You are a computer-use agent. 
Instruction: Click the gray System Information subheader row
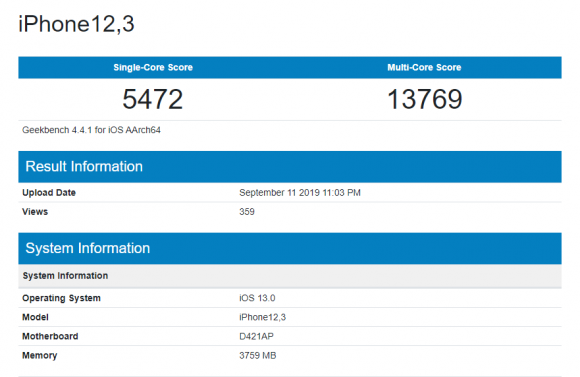pos(290,276)
